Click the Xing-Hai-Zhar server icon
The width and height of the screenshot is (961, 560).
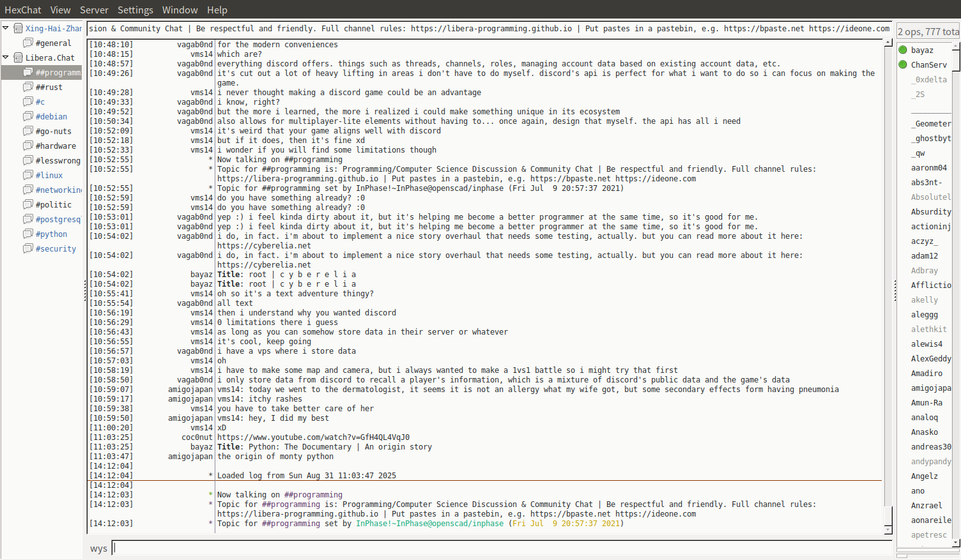tap(19, 28)
